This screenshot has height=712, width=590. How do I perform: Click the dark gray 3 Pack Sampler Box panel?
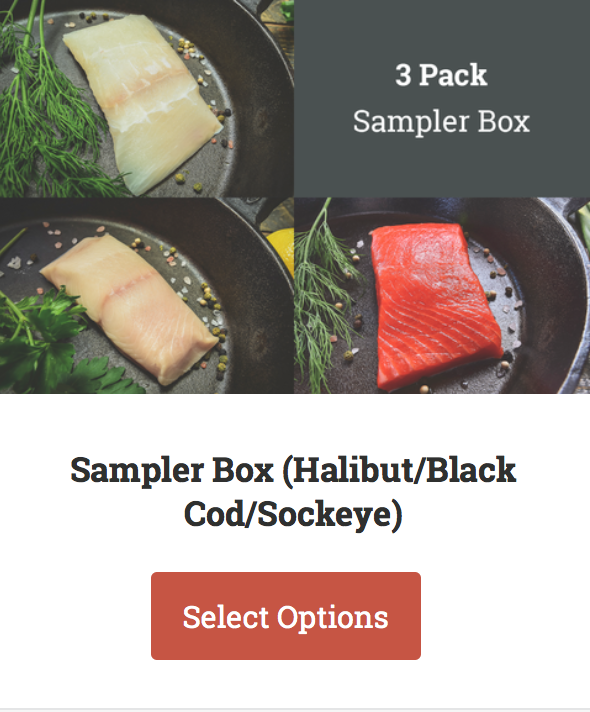[442, 99]
